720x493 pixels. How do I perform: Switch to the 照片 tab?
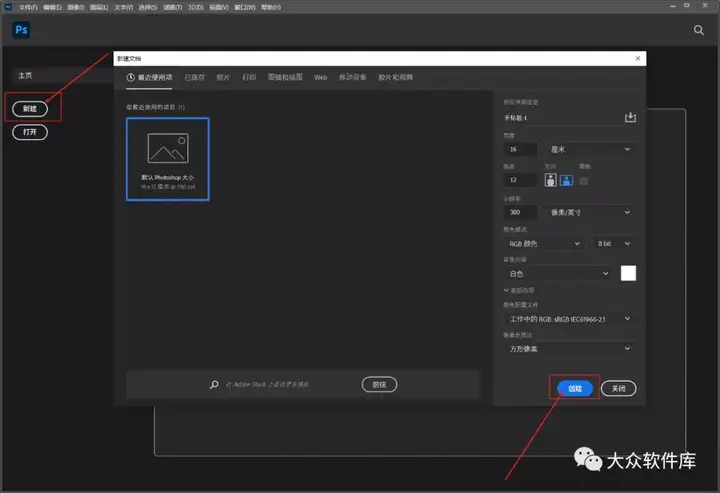coord(223,77)
